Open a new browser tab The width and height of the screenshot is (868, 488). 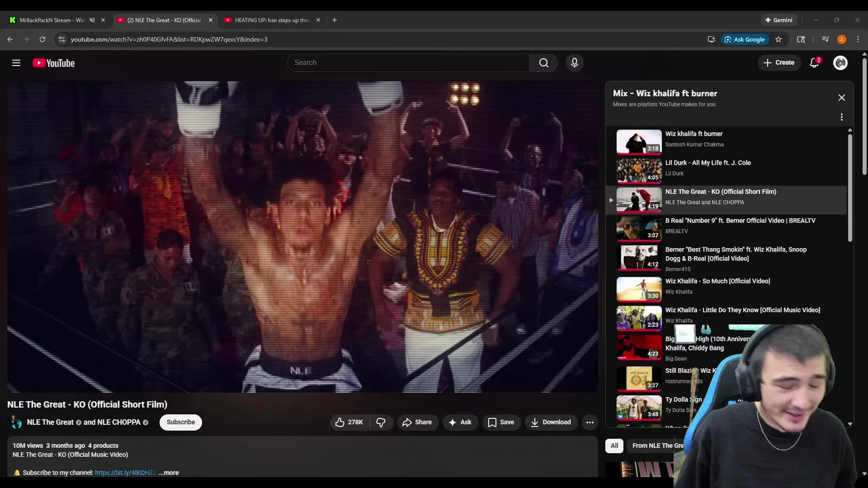[334, 20]
